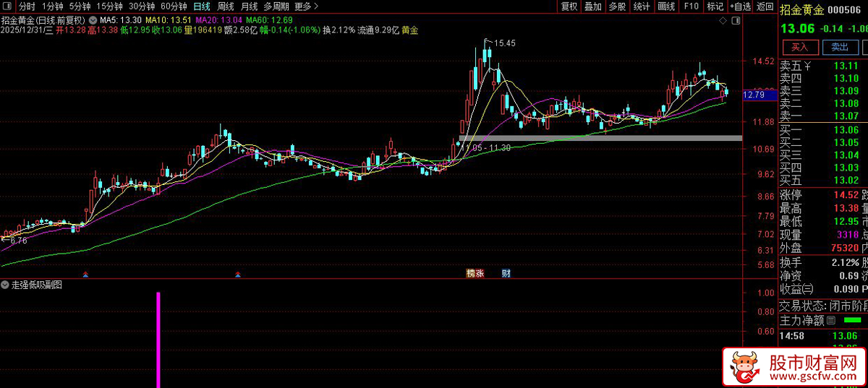Select the 60分钟 period tab

173,7
